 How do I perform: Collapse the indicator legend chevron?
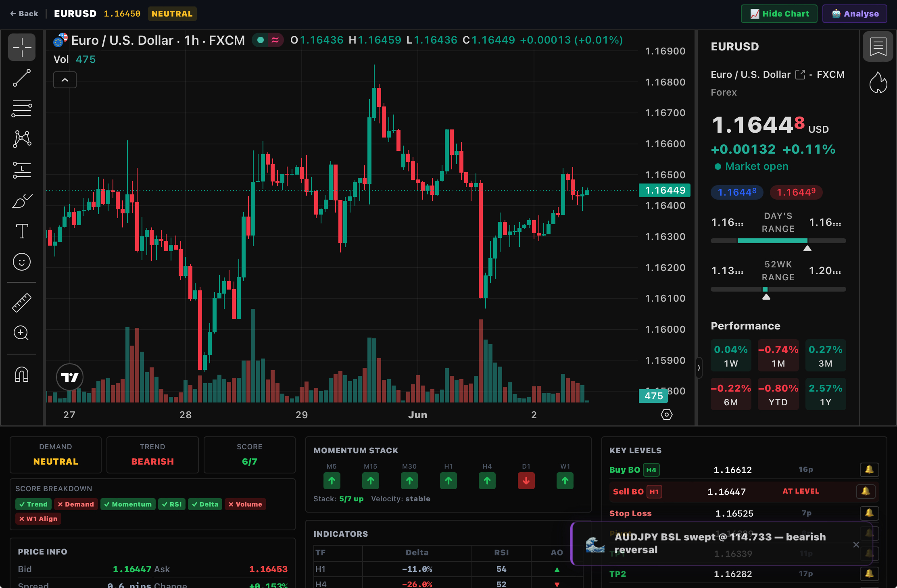tap(65, 80)
